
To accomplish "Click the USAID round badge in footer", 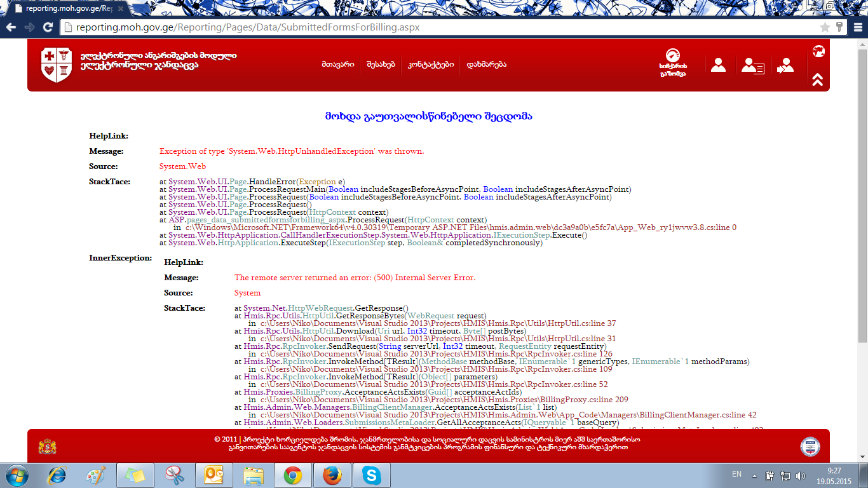I will tap(810, 446).
